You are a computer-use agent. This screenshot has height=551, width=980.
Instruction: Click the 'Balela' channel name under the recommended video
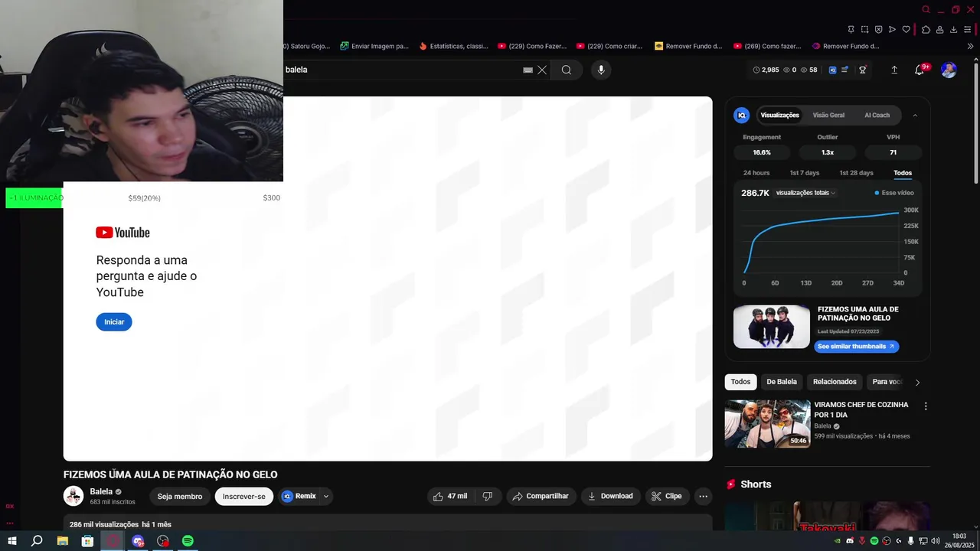(822, 426)
